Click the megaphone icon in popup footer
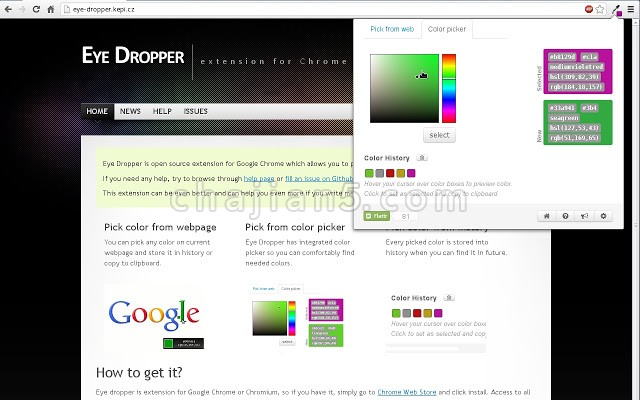This screenshot has height=400, width=640. 584,216
